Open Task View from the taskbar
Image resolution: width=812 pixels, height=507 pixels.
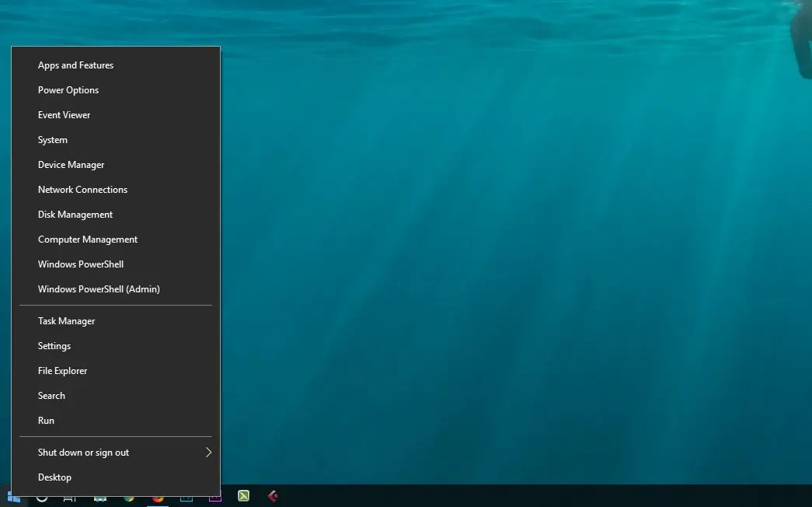click(69, 496)
